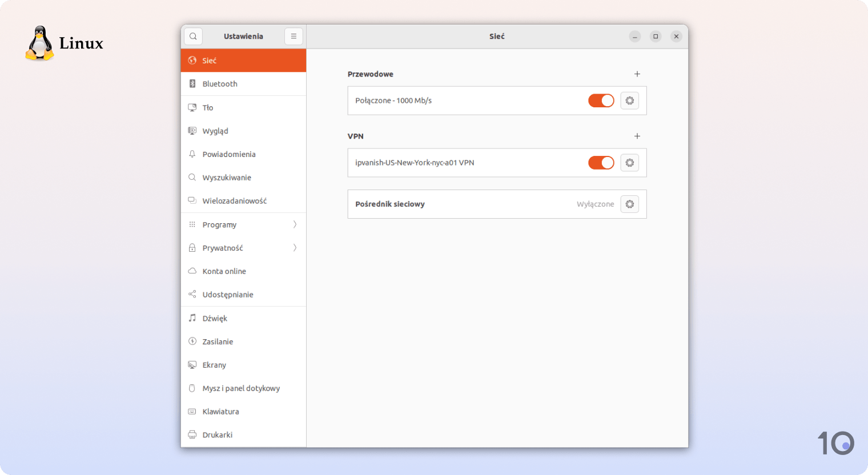This screenshot has height=475, width=868.
Task: Toggle the ipvanish VPN switch off
Action: (x=601, y=163)
